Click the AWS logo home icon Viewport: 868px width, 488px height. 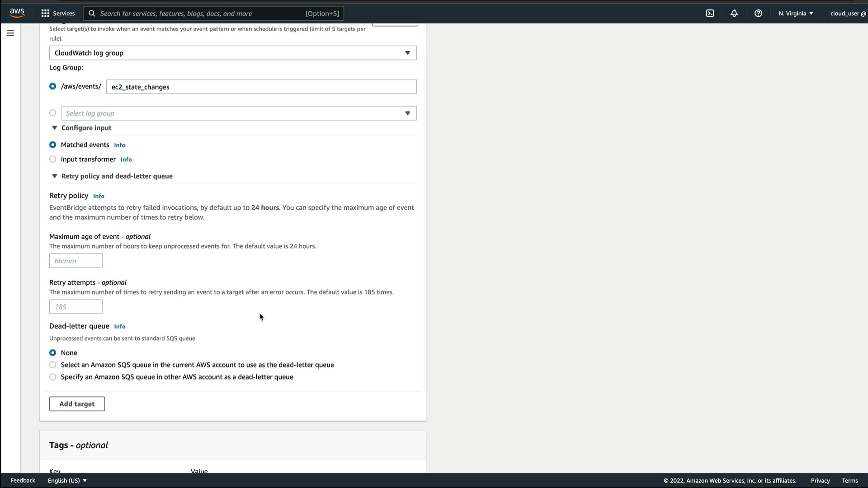17,13
